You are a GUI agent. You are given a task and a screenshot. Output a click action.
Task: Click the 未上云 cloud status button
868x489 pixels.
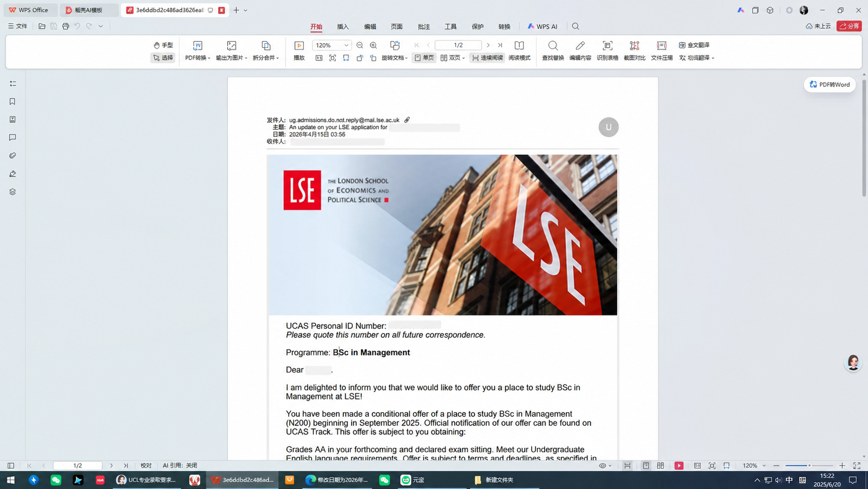click(818, 26)
